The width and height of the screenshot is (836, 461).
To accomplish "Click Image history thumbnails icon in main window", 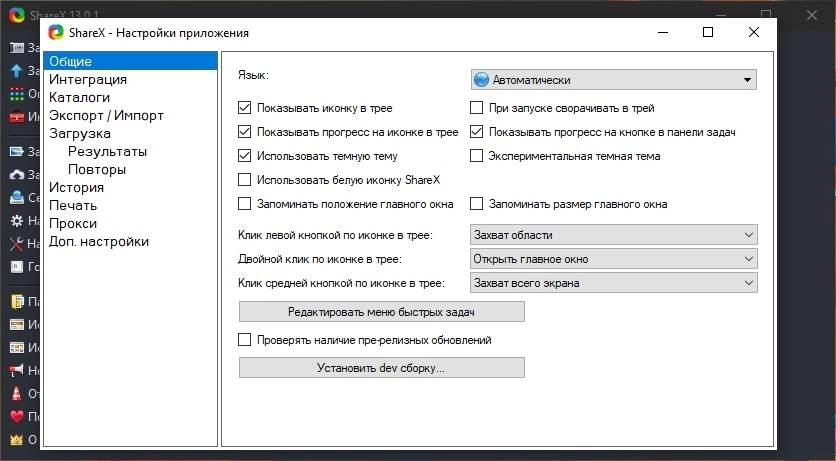I will [17, 347].
